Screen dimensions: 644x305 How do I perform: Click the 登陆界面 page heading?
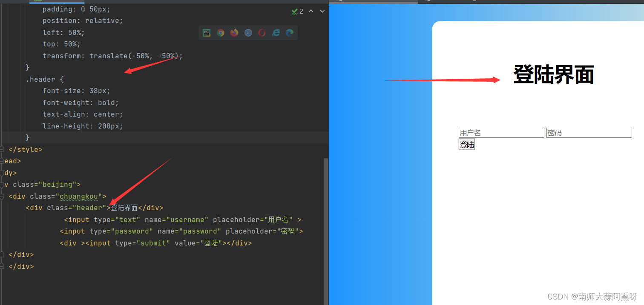click(x=553, y=75)
